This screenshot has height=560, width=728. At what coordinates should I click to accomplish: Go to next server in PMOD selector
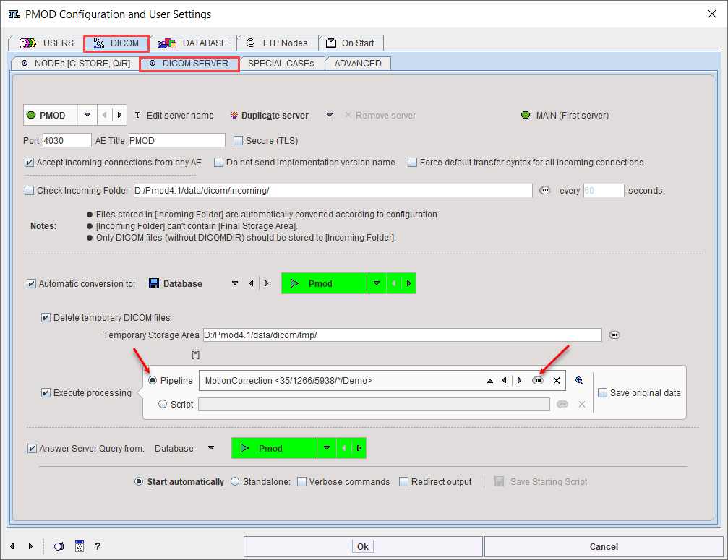click(119, 115)
